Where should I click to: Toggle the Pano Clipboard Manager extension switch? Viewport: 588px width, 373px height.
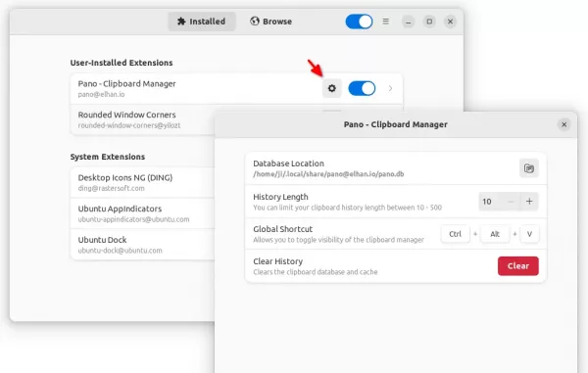362,88
